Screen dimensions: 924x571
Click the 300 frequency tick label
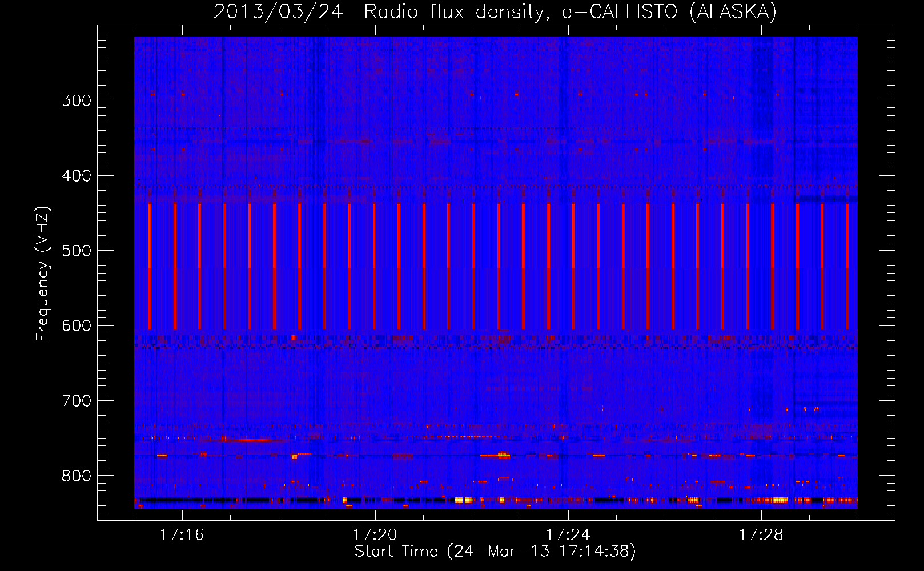click(77, 100)
